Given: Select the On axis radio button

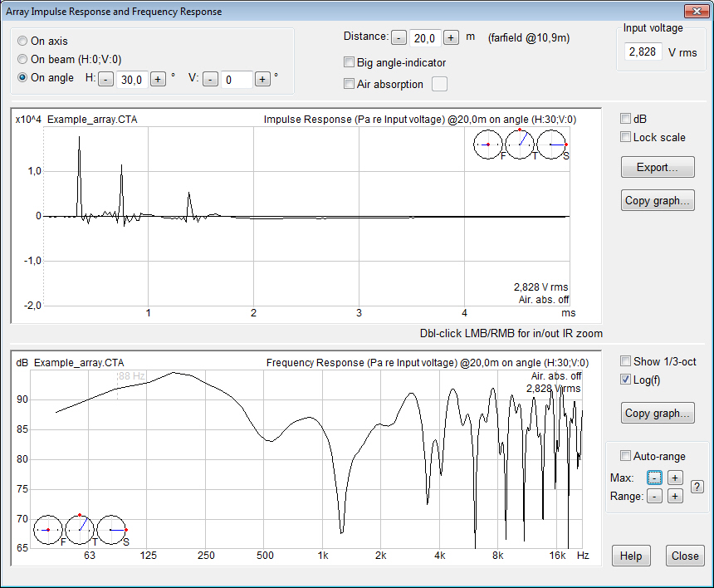Looking at the screenshot, I should [23, 41].
